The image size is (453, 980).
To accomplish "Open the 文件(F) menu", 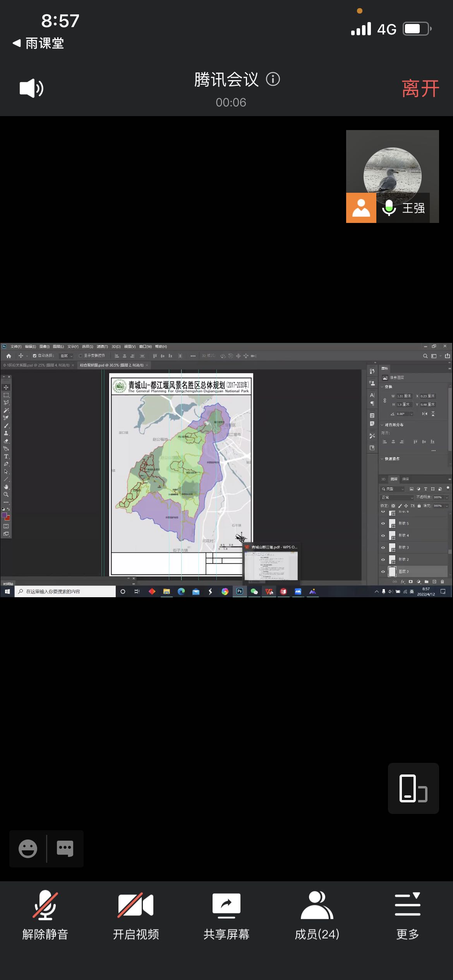I will click(16, 346).
